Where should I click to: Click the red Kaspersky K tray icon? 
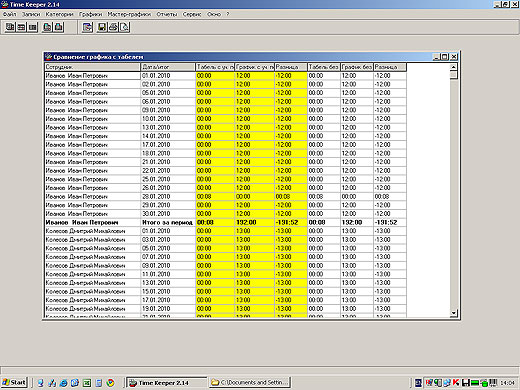(x=455, y=383)
